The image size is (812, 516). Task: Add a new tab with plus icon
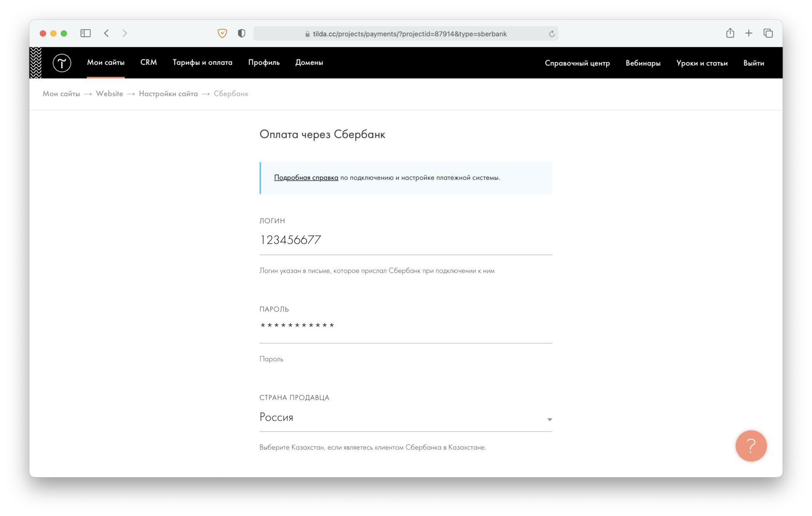[749, 33]
